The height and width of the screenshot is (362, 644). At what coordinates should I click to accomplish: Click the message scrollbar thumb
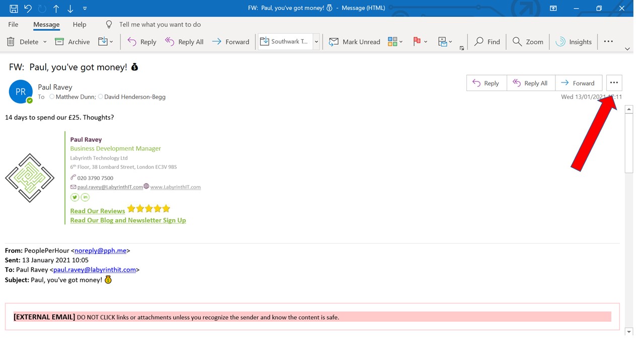tap(628, 143)
